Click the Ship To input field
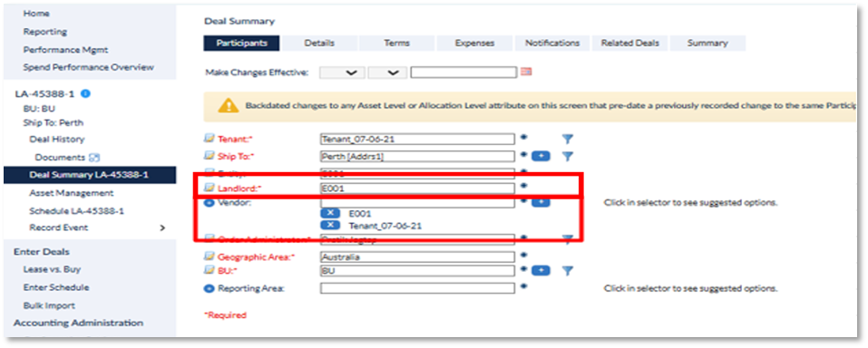The width and height of the screenshot is (868, 348). (x=417, y=157)
